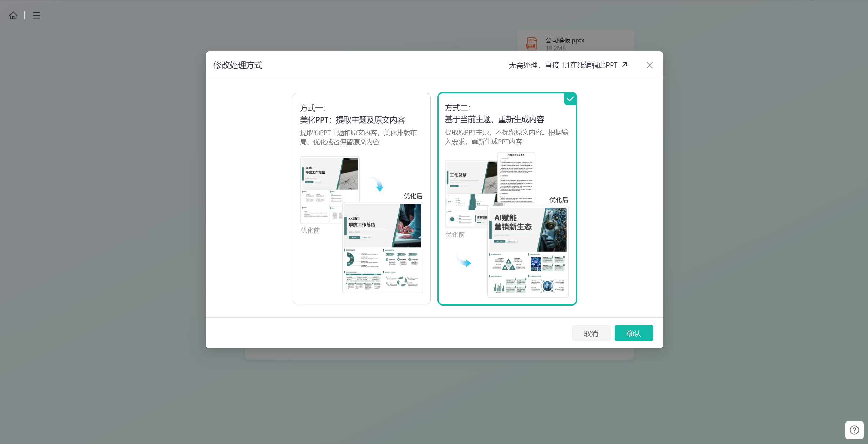Viewport: 868px width, 444px height.
Task: Click the blue arrow in 方式二 card
Action: coord(464,260)
